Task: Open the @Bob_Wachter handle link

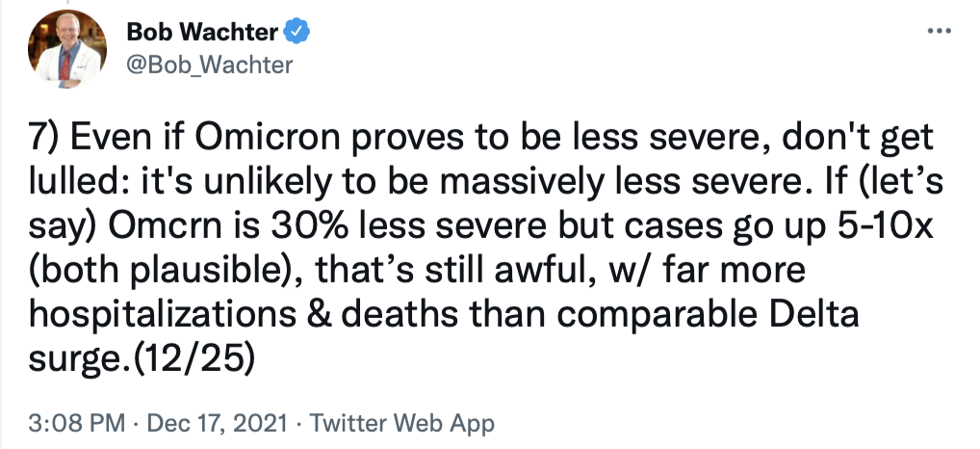Action: [x=209, y=66]
